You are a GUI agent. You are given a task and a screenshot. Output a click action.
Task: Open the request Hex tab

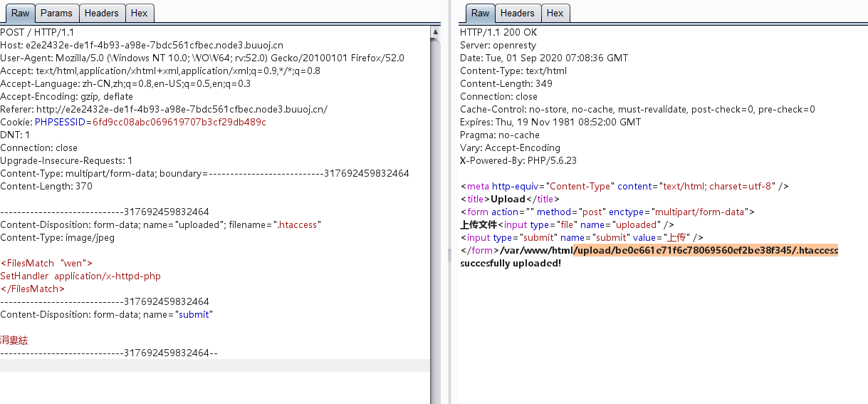(x=140, y=13)
